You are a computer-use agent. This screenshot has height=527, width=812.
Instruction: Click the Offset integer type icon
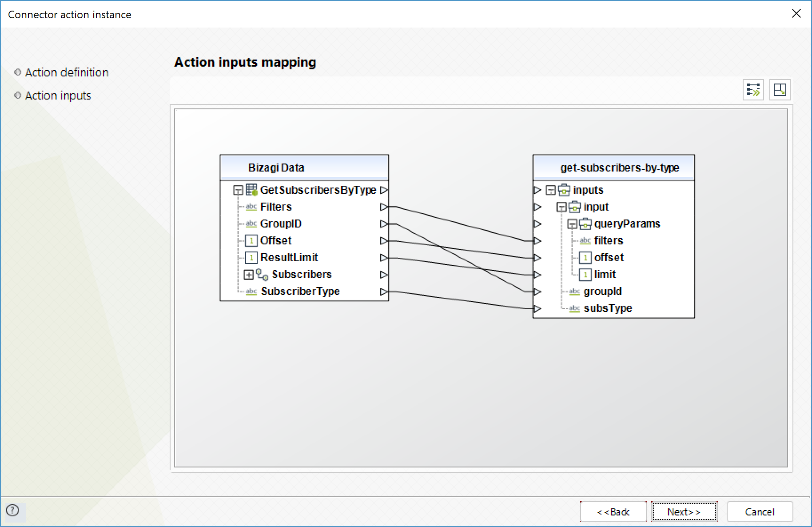point(251,241)
